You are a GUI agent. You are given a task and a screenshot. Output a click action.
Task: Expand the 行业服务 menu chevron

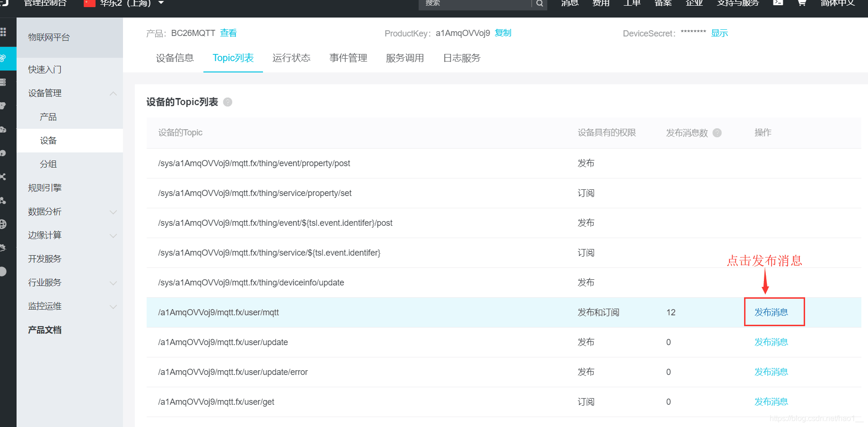[113, 283]
